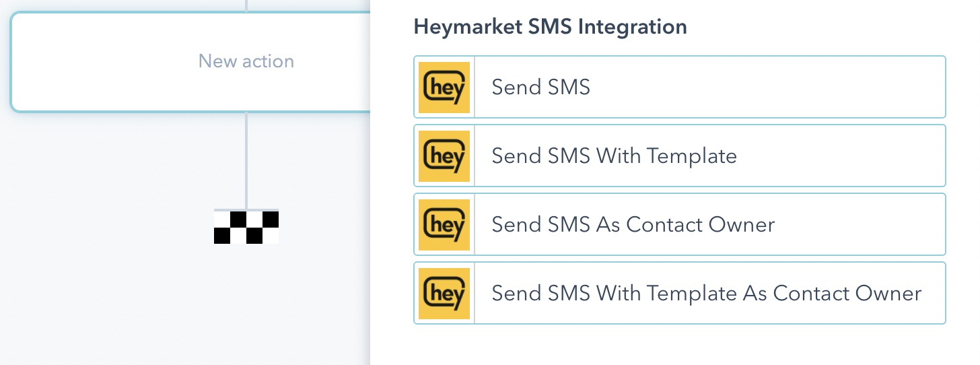
Task: Click the "New action" text in workflow
Action: 246,61
